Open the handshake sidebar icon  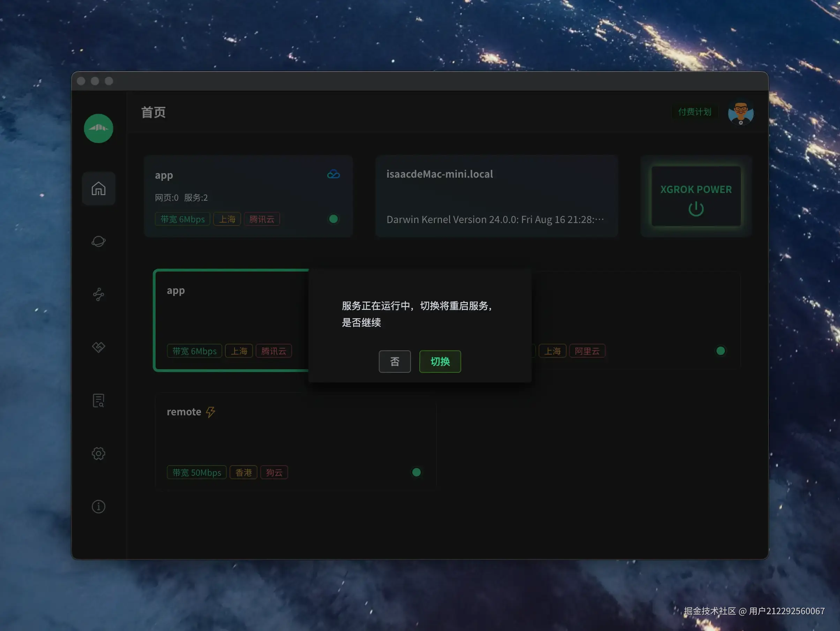click(x=98, y=347)
